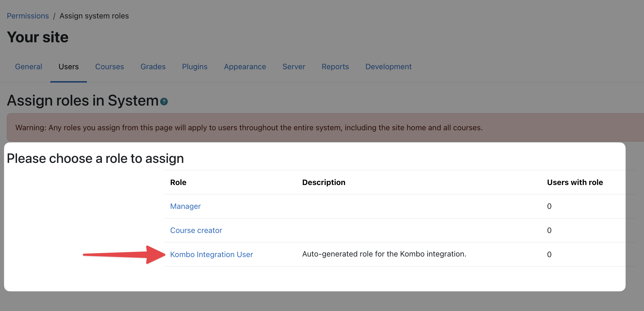Open the Permissions breadcrumb link
The image size is (644, 311).
pyautogui.click(x=28, y=16)
